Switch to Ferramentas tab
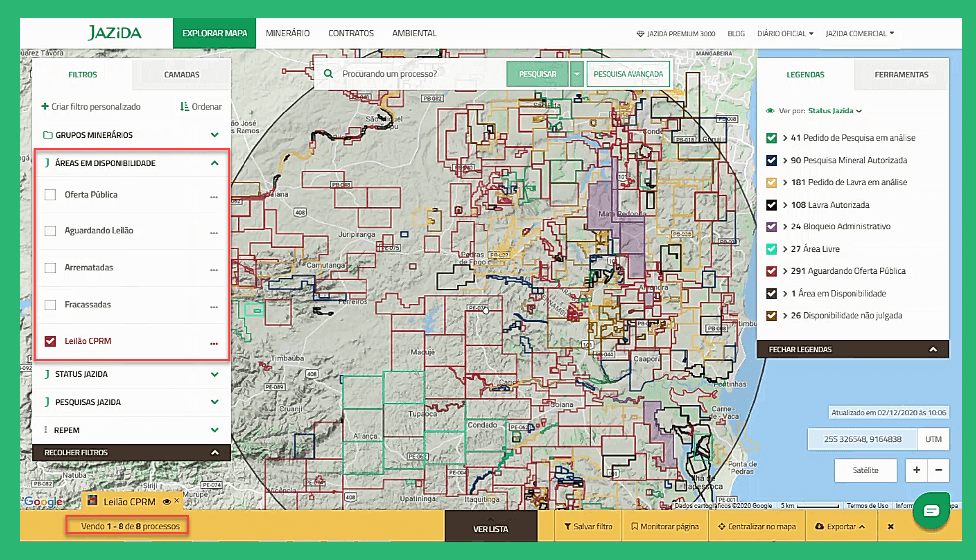Screen dimensions: 976x560 click(x=901, y=74)
